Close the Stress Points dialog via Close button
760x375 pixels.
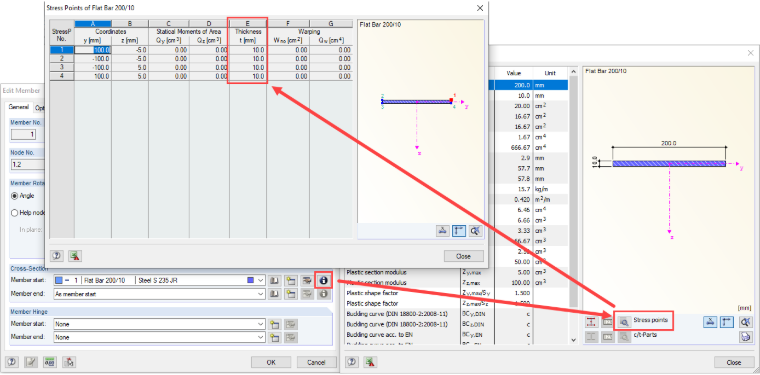pyautogui.click(x=464, y=256)
